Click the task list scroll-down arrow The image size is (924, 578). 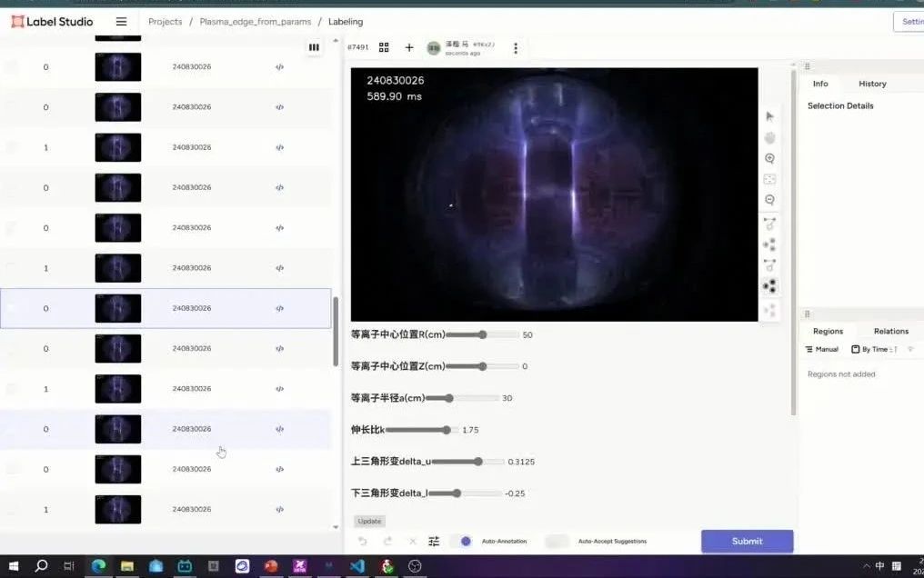(x=336, y=527)
